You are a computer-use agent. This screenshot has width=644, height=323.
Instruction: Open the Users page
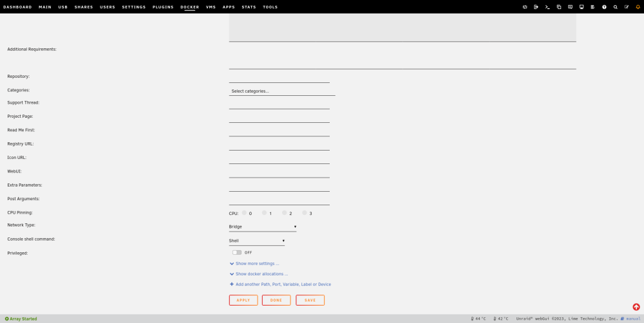(108, 7)
